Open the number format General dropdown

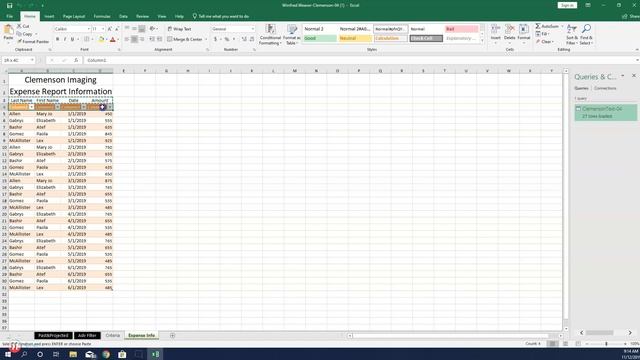tap(253, 29)
